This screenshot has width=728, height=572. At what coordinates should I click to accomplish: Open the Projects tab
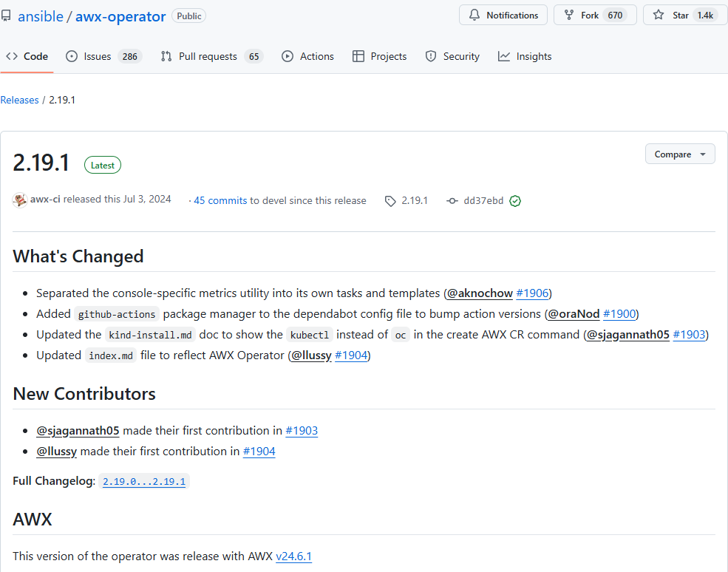[379, 56]
